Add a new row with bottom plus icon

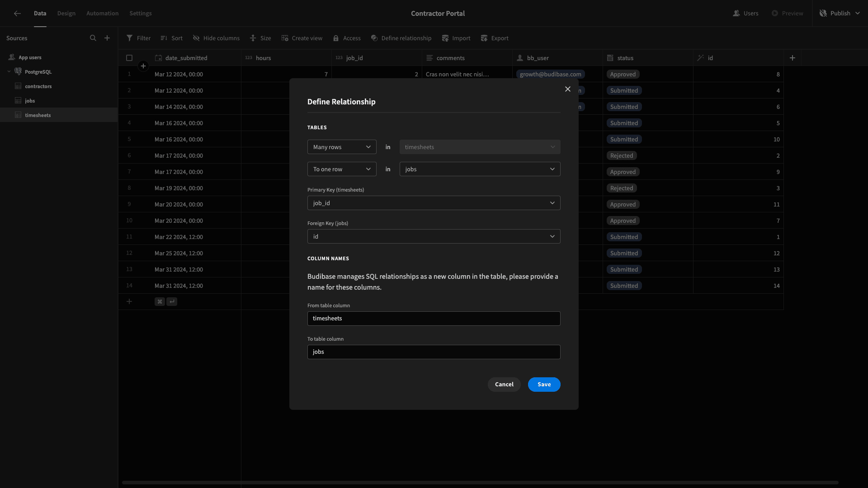(x=129, y=301)
